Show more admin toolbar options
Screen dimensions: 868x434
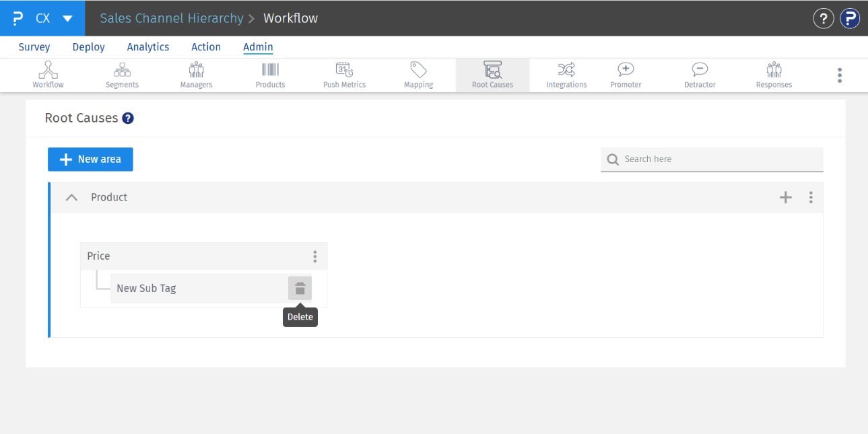(840, 75)
